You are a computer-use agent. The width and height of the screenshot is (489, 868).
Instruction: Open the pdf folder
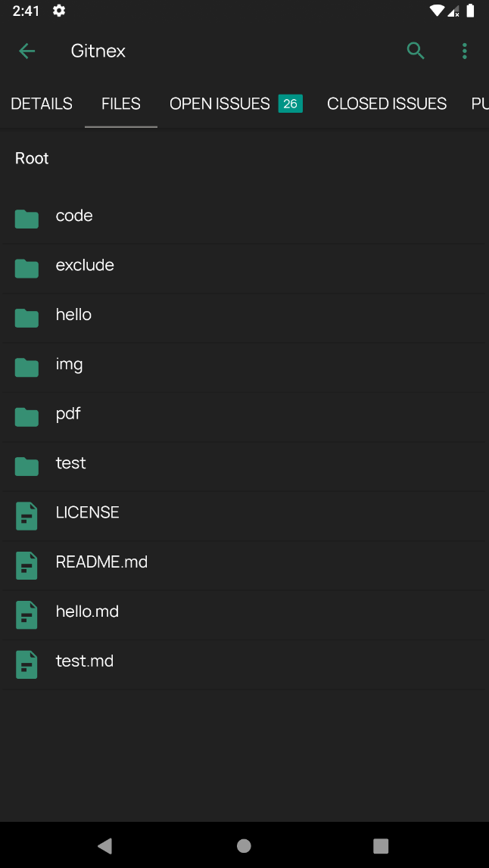(x=68, y=414)
